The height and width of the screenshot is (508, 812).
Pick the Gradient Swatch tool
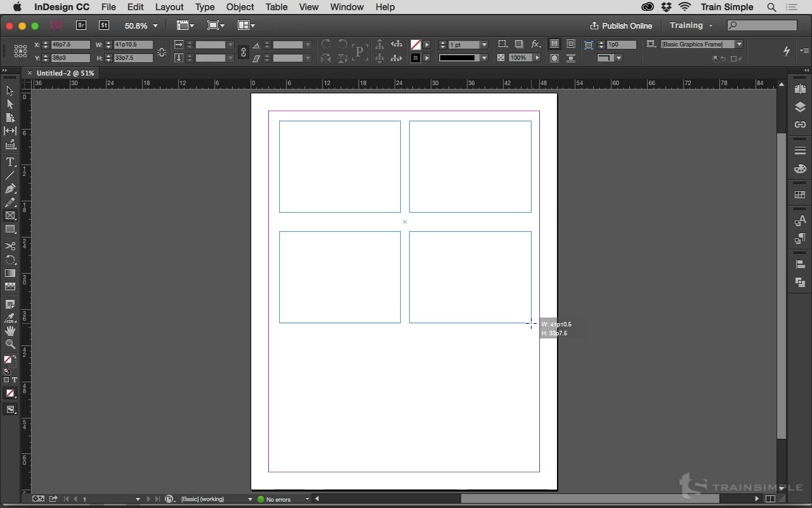(x=10, y=273)
